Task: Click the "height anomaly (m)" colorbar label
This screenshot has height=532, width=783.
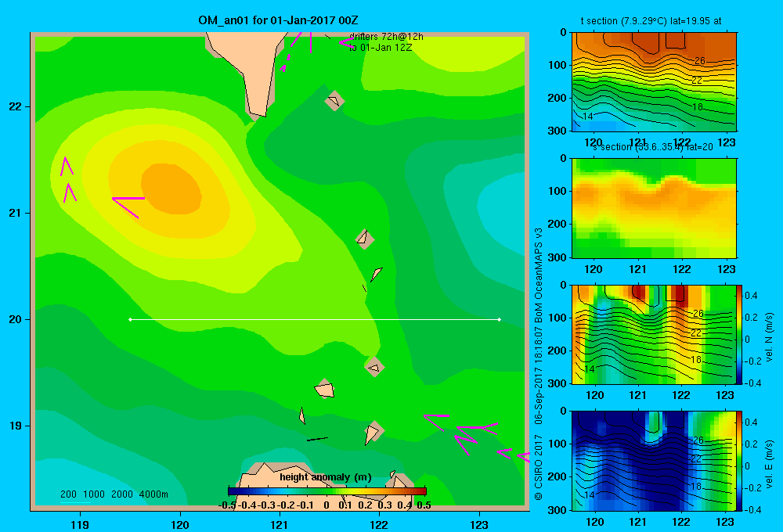Action: (325, 477)
